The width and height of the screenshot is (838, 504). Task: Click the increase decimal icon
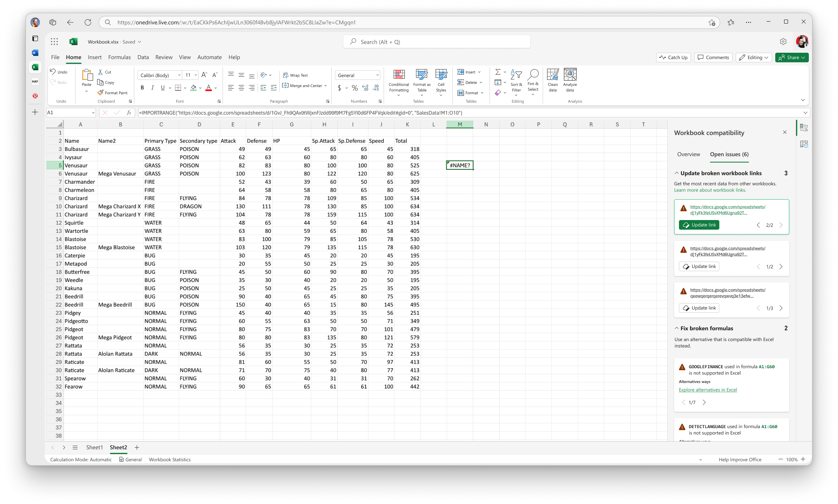point(365,88)
